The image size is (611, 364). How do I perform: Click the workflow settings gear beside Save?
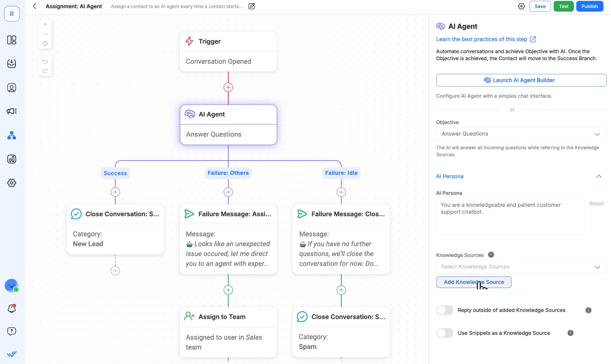coord(521,6)
